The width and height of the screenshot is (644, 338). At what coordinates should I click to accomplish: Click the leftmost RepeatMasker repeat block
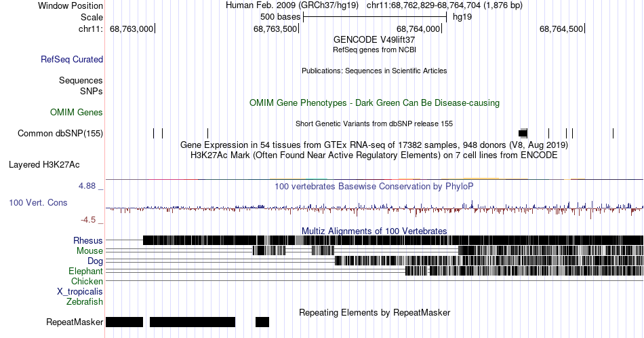tap(125, 322)
